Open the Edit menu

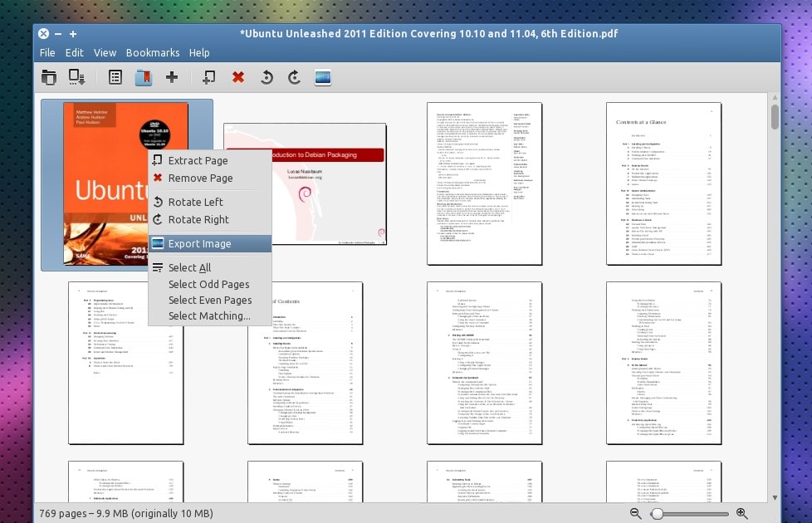click(74, 53)
